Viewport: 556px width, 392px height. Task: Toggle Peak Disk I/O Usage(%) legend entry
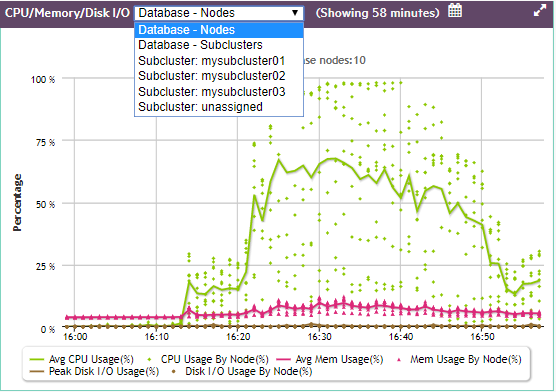(104, 371)
